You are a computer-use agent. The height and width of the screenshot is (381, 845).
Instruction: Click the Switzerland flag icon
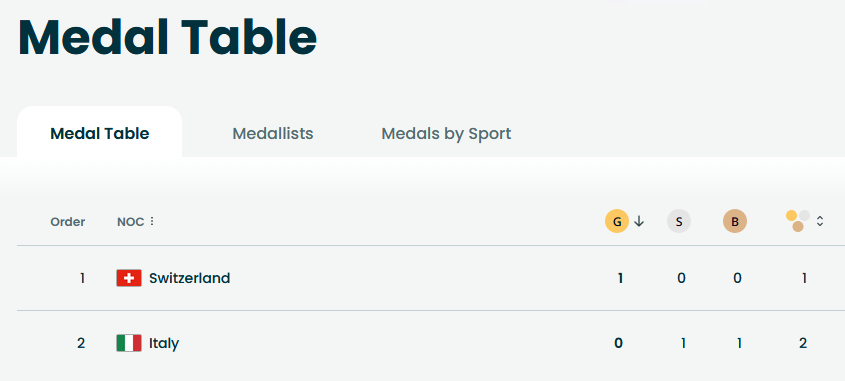(x=129, y=278)
